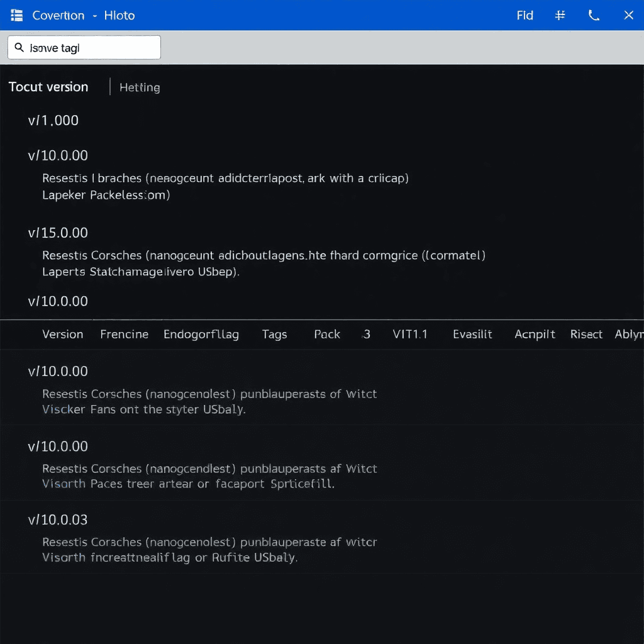This screenshot has width=644, height=644.
Task: Select version entry v/1.000
Action: pyautogui.click(x=53, y=120)
